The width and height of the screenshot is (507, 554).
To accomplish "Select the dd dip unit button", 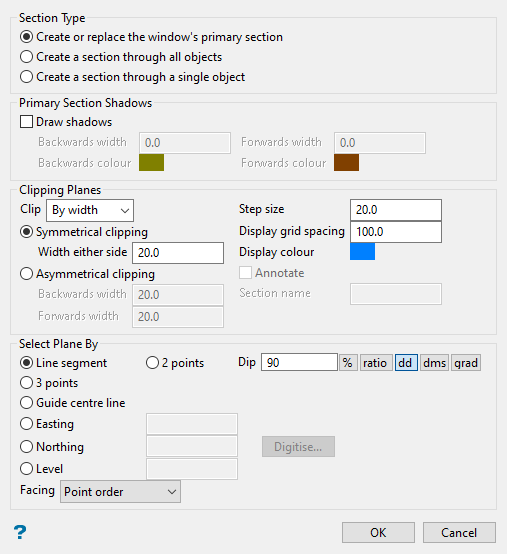I will pos(406,363).
